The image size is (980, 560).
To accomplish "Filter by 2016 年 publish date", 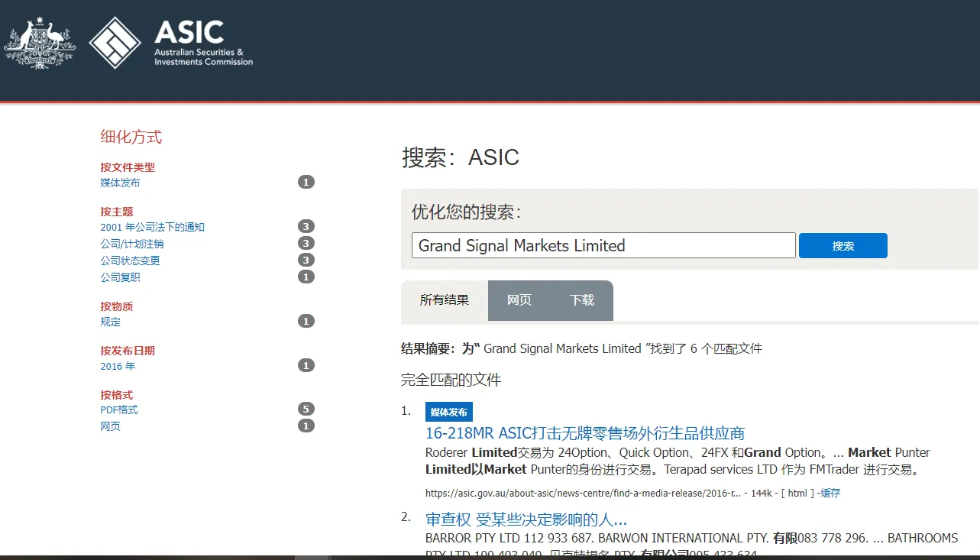I will point(118,366).
